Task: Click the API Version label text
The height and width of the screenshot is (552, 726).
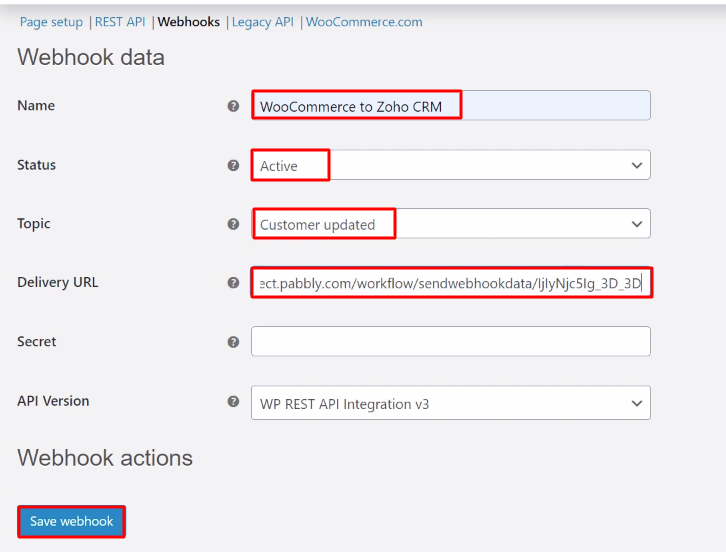Action: (x=53, y=401)
